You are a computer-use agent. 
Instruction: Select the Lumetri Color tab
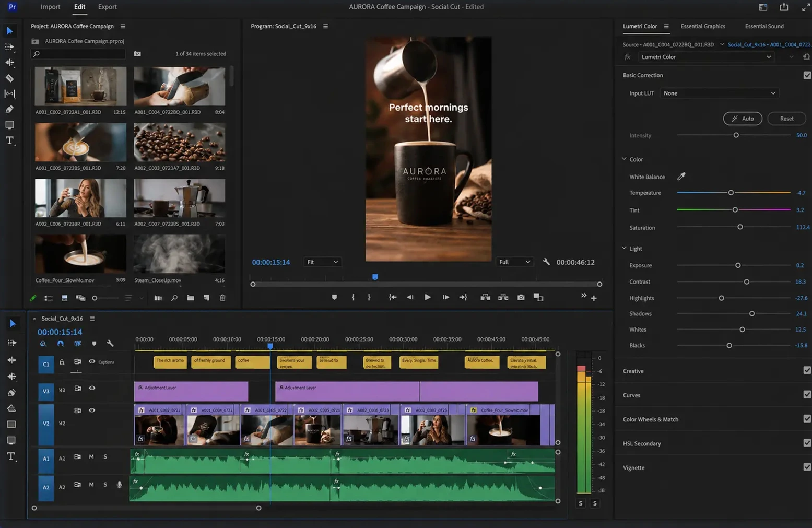point(640,26)
